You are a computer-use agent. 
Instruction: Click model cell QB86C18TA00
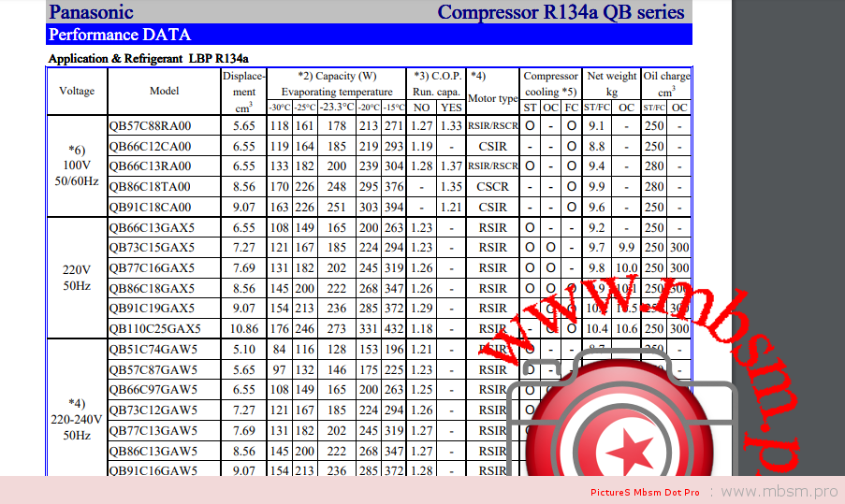(150, 187)
